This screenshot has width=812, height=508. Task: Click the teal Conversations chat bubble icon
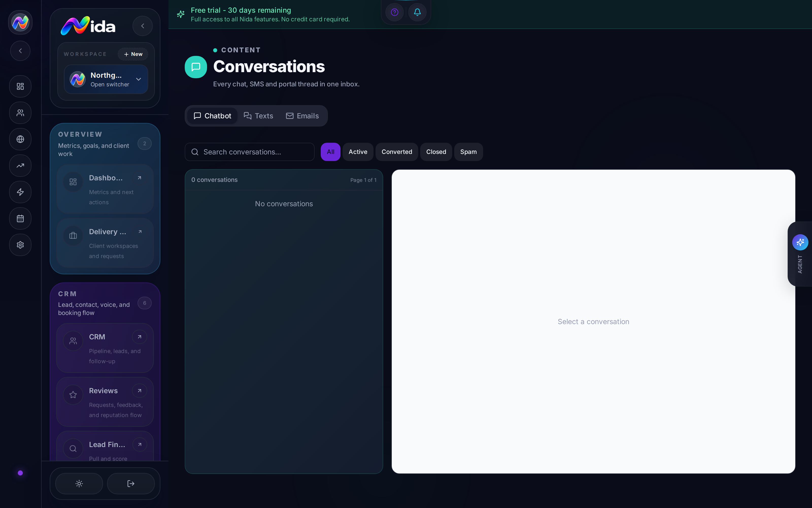tap(196, 67)
